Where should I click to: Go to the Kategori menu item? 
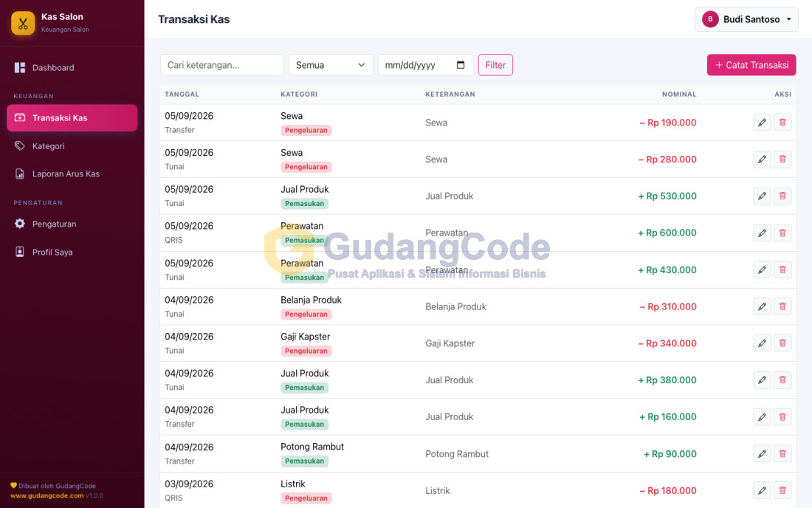[72, 146]
